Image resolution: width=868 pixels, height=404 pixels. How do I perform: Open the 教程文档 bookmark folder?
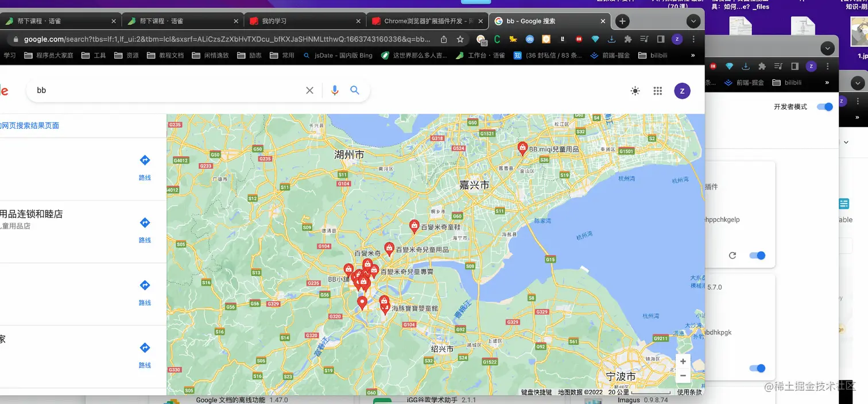(165, 55)
